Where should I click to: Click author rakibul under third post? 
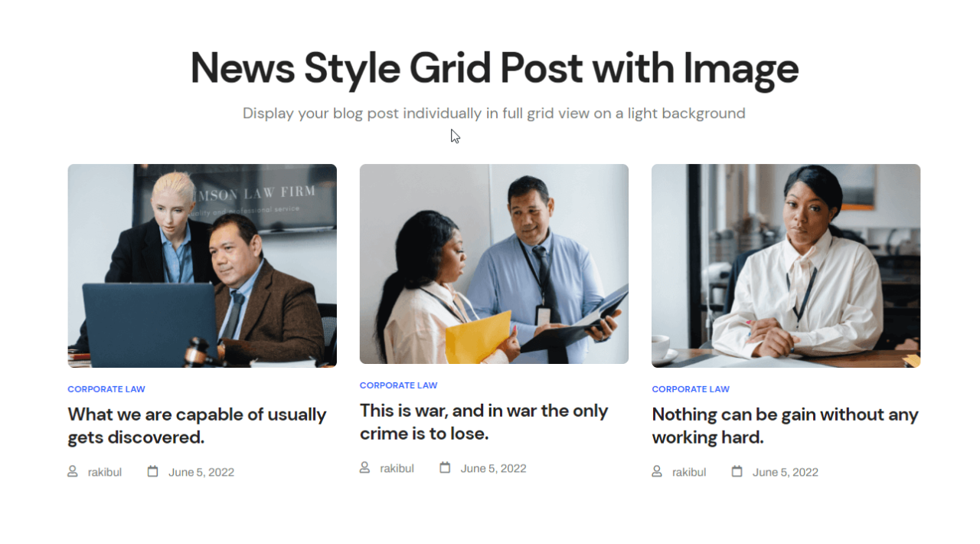coord(689,472)
